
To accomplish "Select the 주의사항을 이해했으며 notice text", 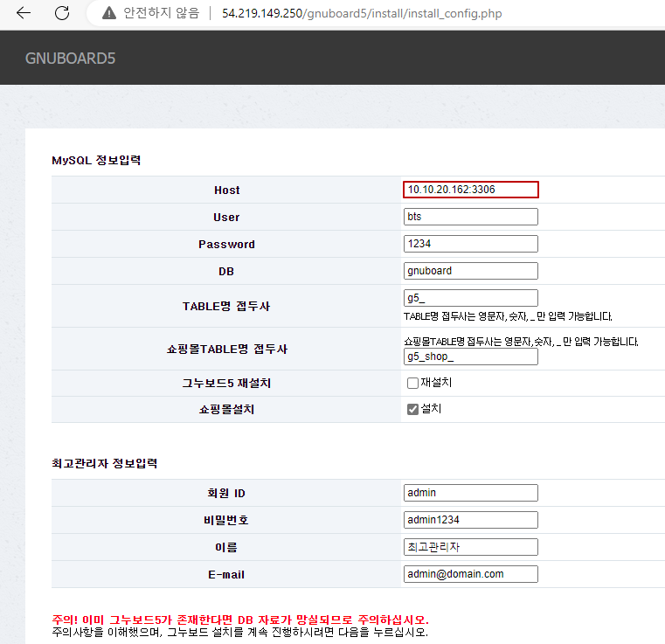I will coord(240,632).
